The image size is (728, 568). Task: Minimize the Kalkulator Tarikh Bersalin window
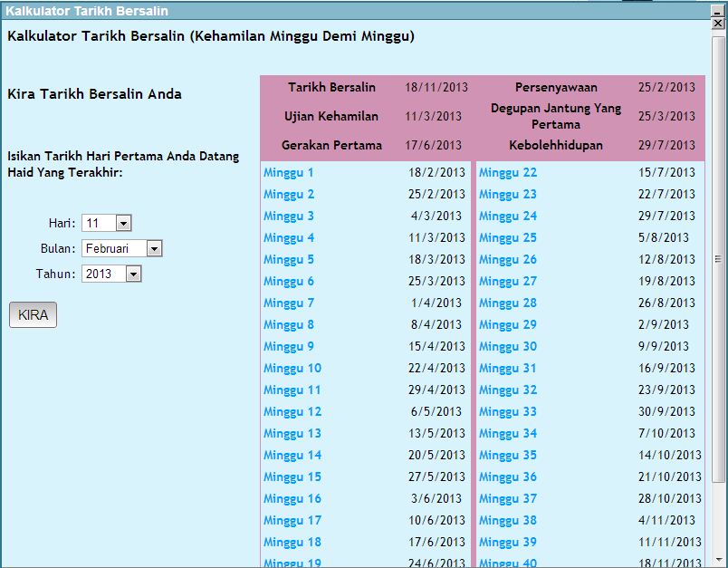pyautogui.click(x=718, y=11)
